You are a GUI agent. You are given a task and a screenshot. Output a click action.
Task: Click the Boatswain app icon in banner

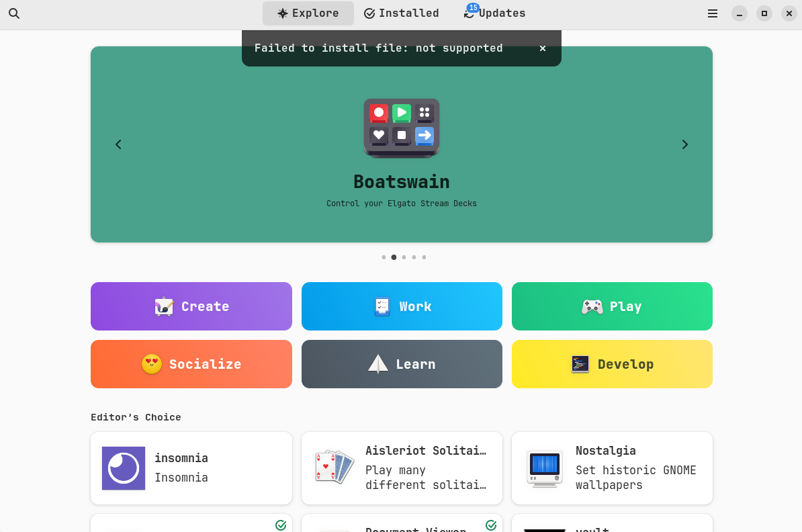pos(402,128)
